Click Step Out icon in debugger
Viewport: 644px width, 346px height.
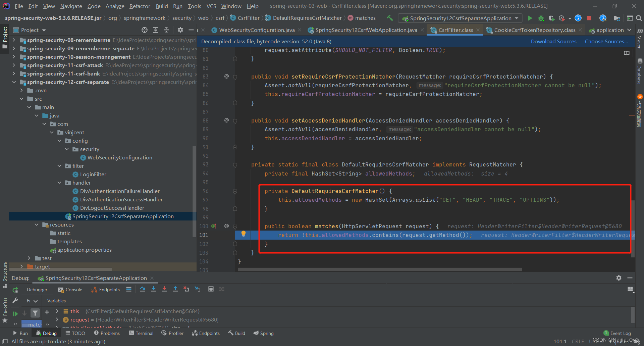pos(175,289)
